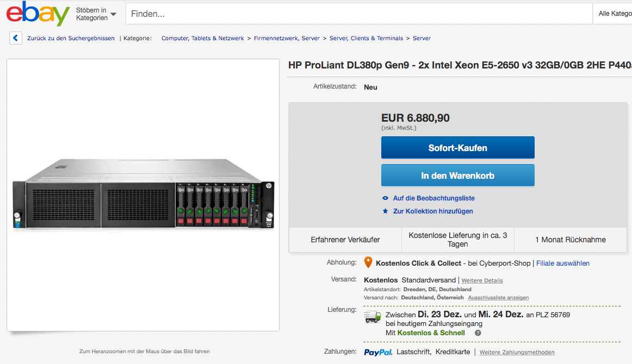
Task: Click the Neu item condition value
Action: pyautogui.click(x=370, y=87)
